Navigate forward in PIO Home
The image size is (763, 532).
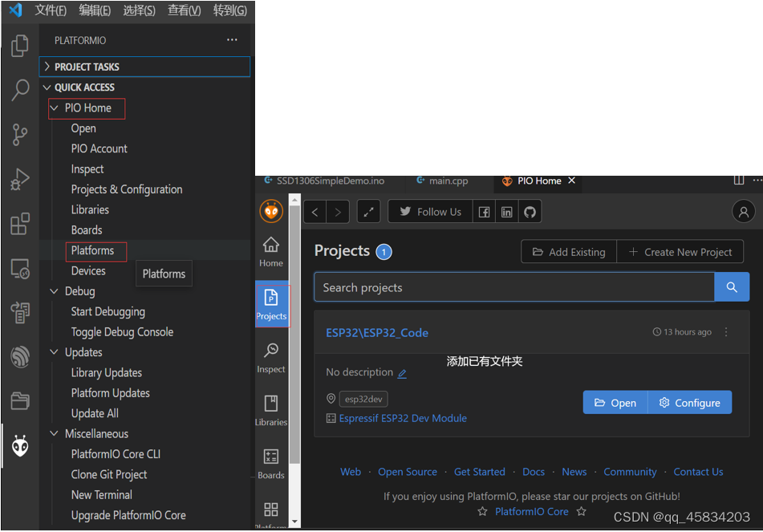[x=338, y=212]
